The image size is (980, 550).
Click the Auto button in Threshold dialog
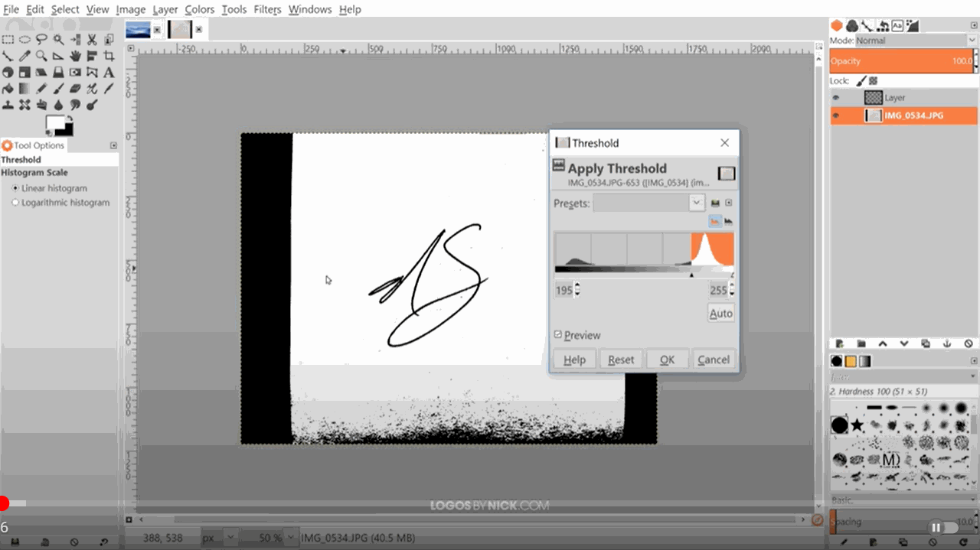[720, 313]
